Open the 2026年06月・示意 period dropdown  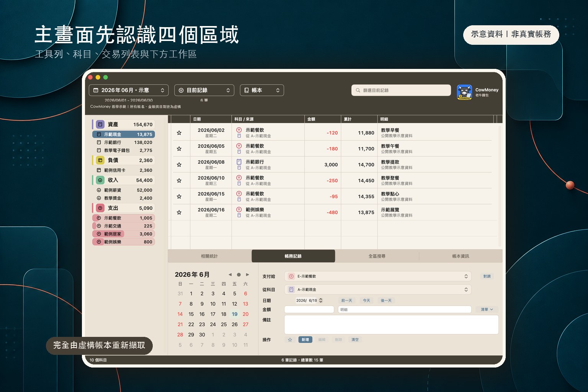(x=129, y=90)
